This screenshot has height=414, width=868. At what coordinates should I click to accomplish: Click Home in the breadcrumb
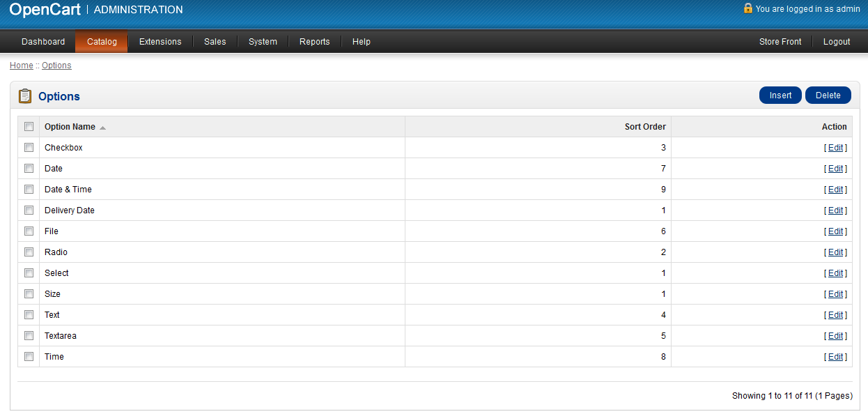coord(21,66)
